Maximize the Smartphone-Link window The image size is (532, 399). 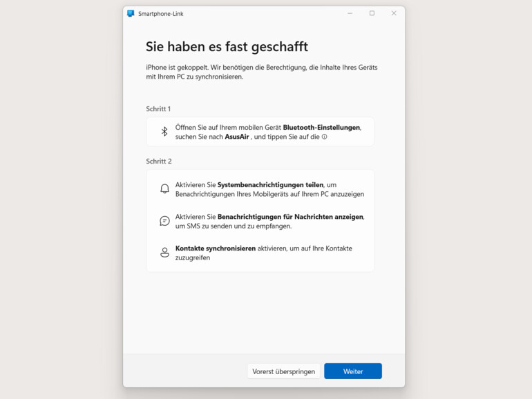[x=372, y=13]
